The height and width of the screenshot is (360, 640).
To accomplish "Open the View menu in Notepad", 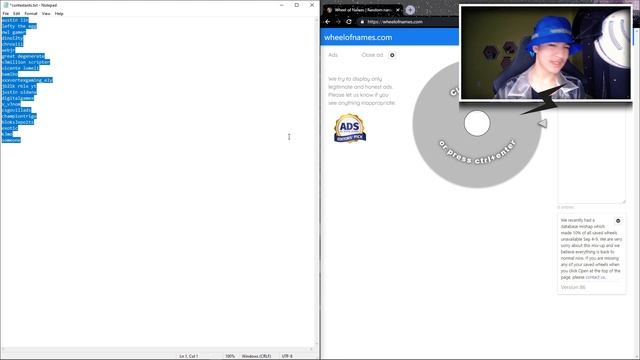I will coord(46,13).
